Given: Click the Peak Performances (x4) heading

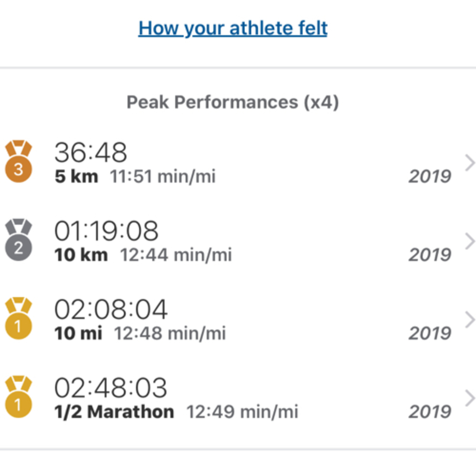Looking at the screenshot, I should 233,102.
